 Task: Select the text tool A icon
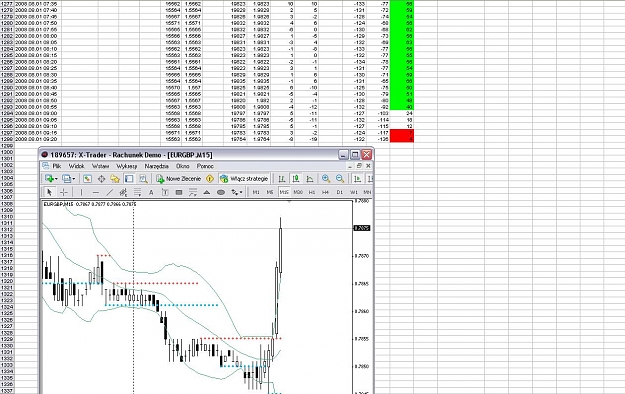pyautogui.click(x=151, y=192)
